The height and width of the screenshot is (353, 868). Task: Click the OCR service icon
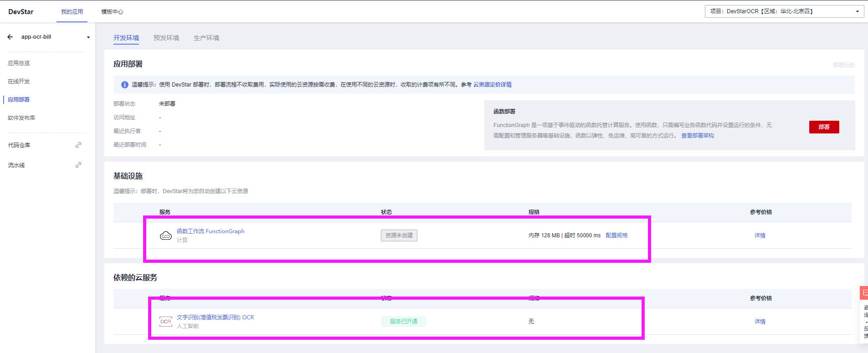tap(166, 322)
